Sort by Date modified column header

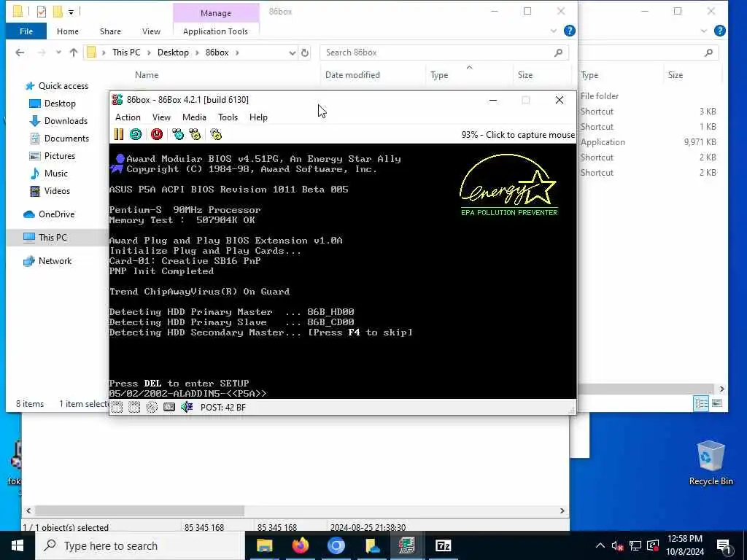coord(352,75)
